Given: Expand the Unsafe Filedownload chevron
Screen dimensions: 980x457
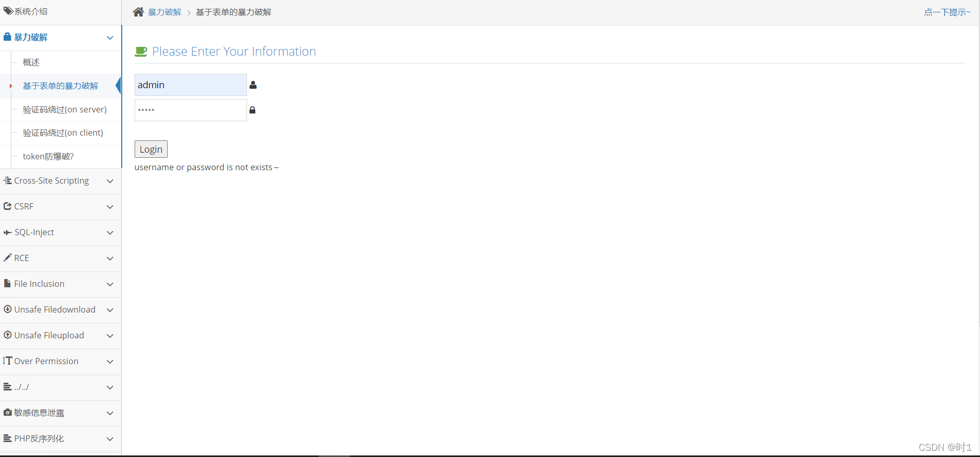Looking at the screenshot, I should point(110,310).
